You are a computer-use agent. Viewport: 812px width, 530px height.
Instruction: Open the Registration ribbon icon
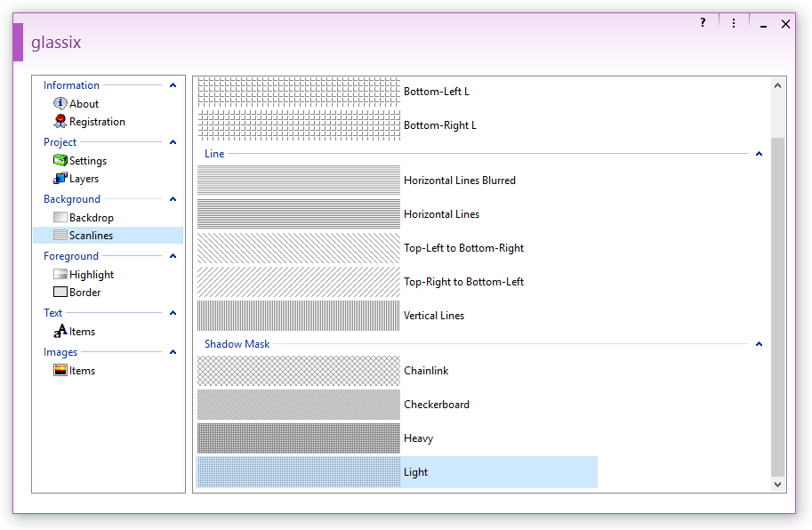pyautogui.click(x=60, y=122)
